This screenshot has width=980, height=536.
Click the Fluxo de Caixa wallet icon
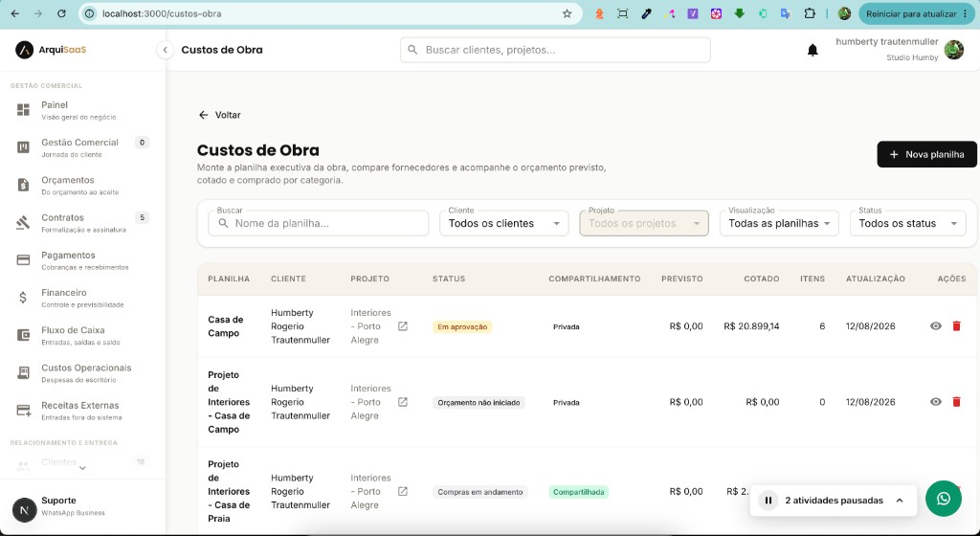pos(23,335)
